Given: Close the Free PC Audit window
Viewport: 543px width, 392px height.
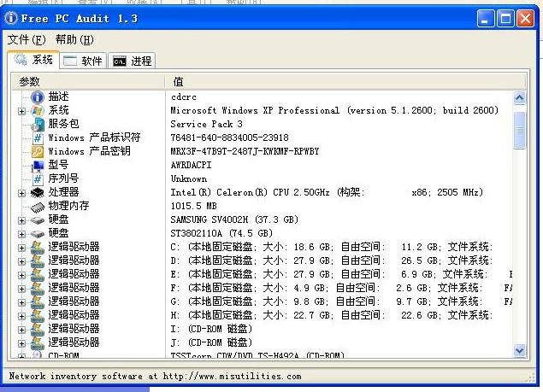Looking at the screenshot, I should pos(525,18).
